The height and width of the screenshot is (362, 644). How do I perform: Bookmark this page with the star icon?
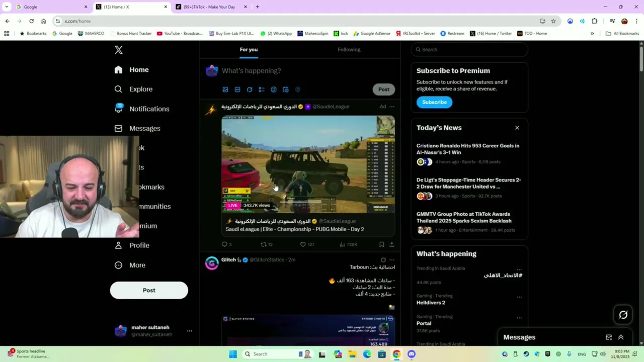553,21
